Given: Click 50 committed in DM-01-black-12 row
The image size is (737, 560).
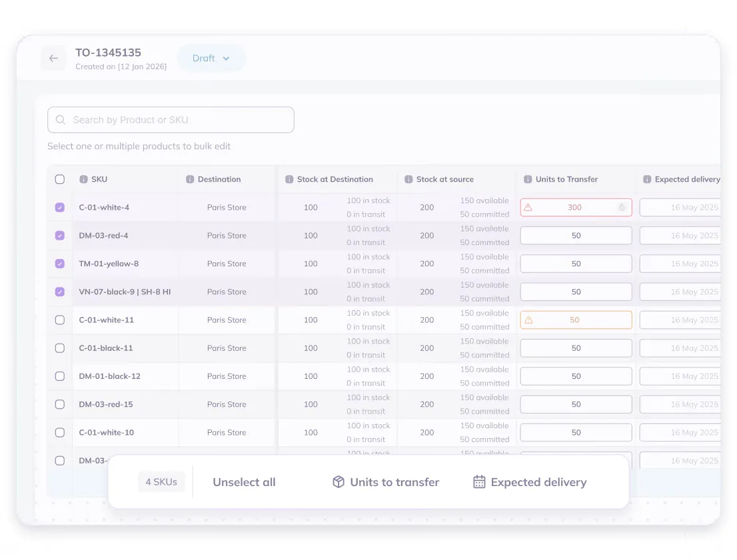Looking at the screenshot, I should pyautogui.click(x=484, y=384).
